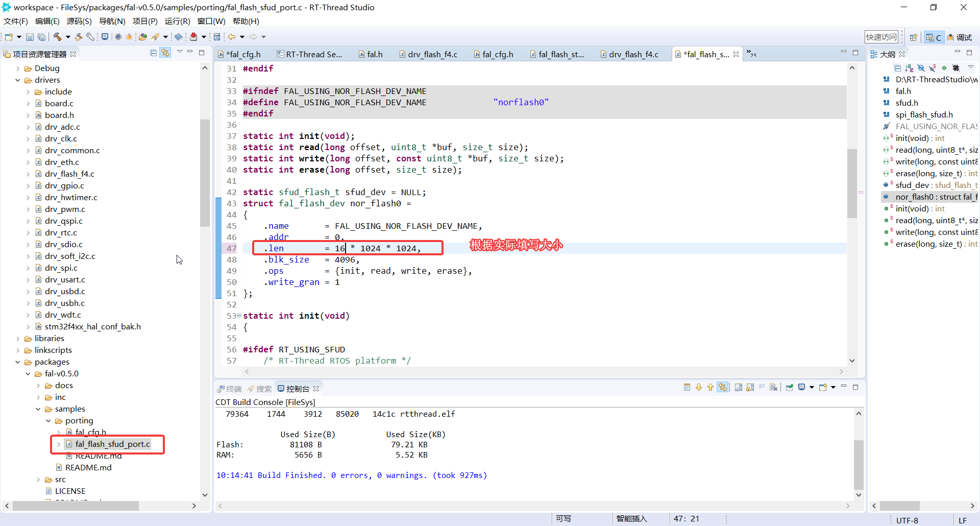Image resolution: width=980 pixels, height=526 pixels.
Task: Start debugging with the bug icon
Action: click(129, 37)
